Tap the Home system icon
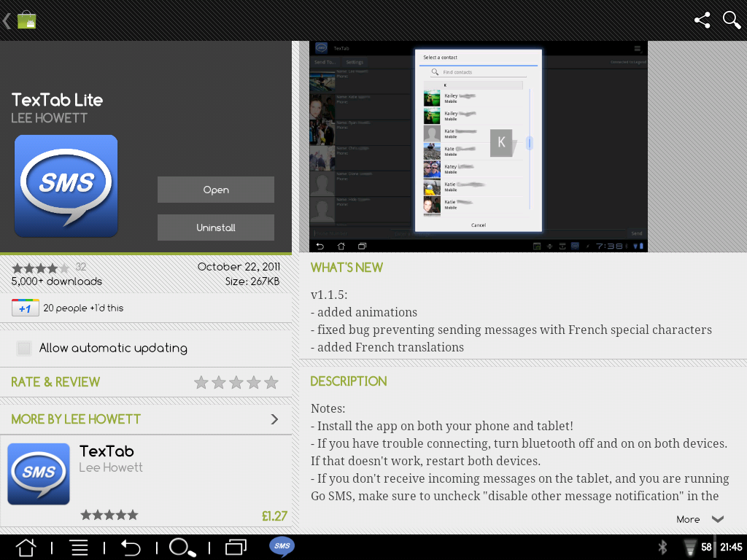Viewport: 747px width, 560px height. point(26,548)
